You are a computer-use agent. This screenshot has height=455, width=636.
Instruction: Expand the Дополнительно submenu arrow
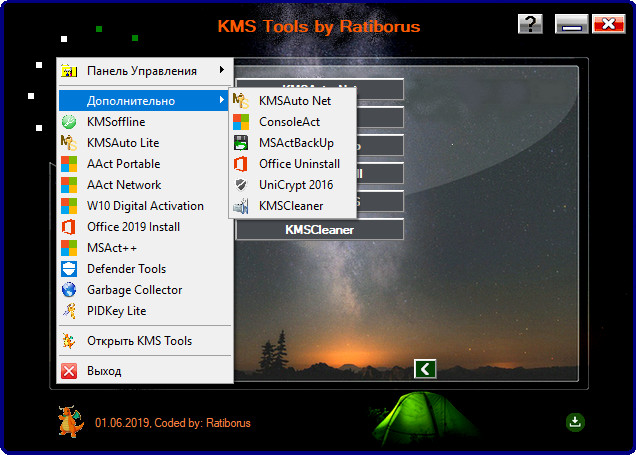click(x=220, y=101)
